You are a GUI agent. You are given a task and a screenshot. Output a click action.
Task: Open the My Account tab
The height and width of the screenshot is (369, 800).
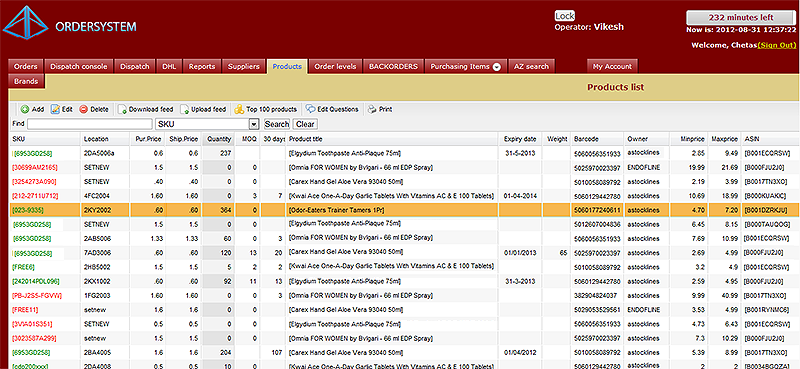tap(612, 66)
